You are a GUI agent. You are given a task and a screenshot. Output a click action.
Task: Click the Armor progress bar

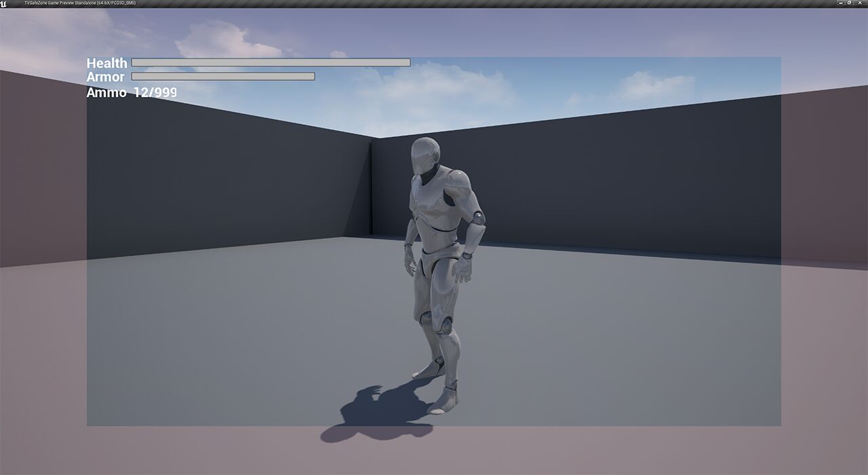(x=223, y=77)
